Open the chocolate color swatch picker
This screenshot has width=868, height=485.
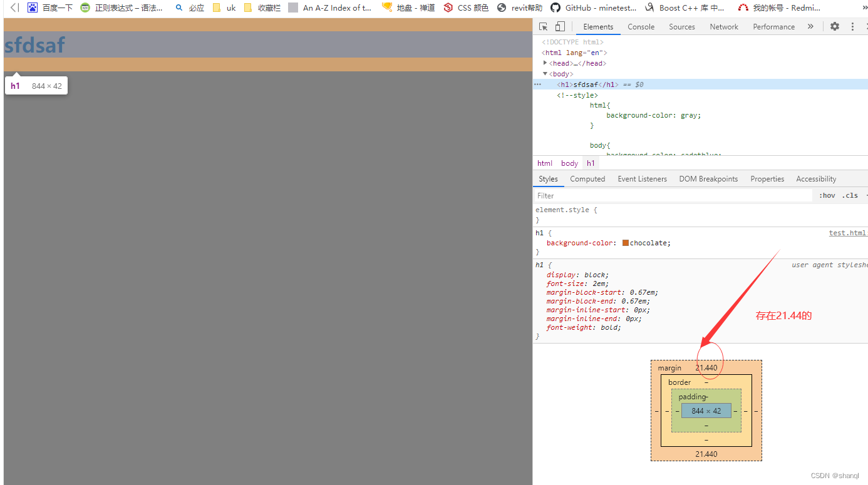pos(626,243)
